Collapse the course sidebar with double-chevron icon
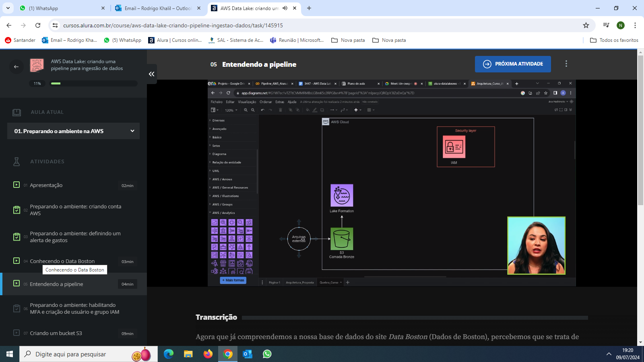This screenshot has width=644, height=362. 152,74
